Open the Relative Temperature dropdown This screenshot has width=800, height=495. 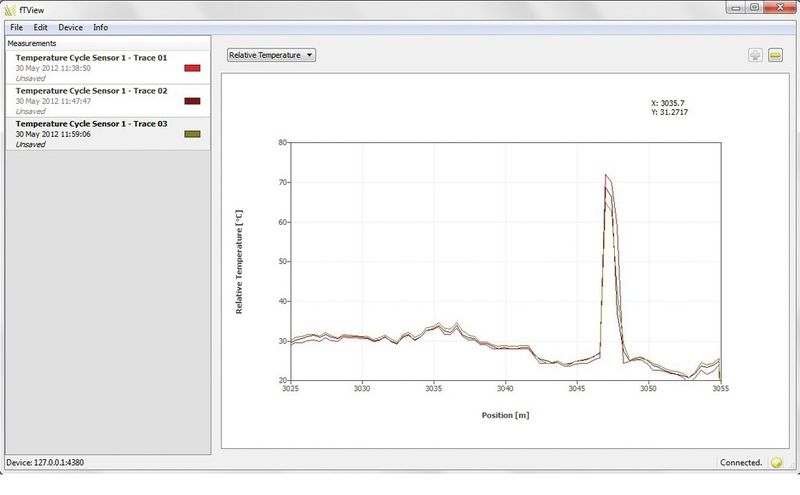coord(272,55)
